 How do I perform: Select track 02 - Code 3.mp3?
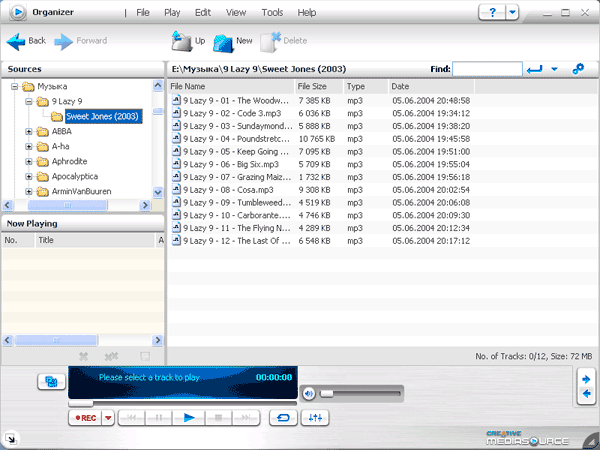pyautogui.click(x=232, y=113)
